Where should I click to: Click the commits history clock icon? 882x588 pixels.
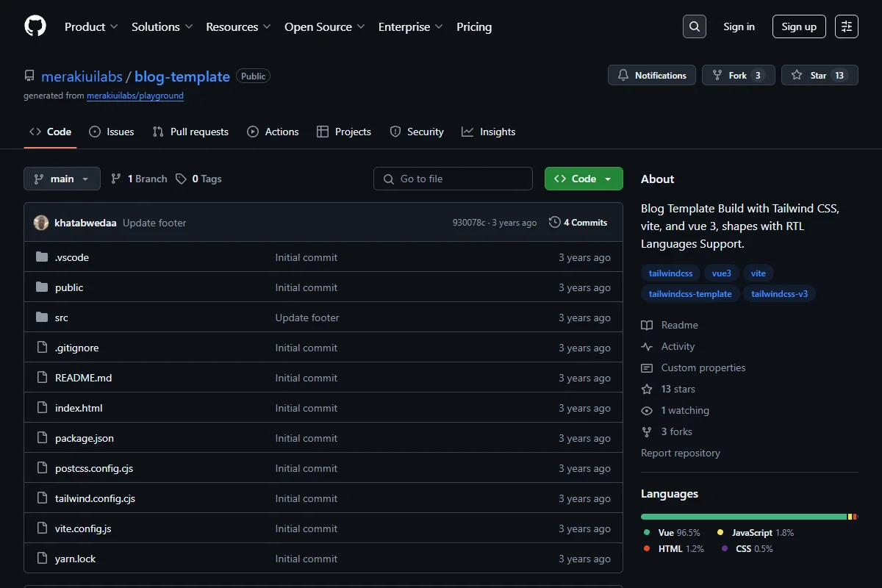(555, 222)
